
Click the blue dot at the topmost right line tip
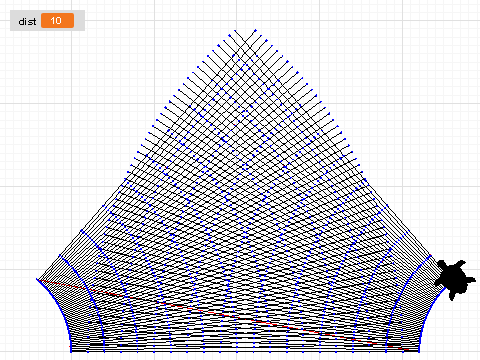pos(256,30)
